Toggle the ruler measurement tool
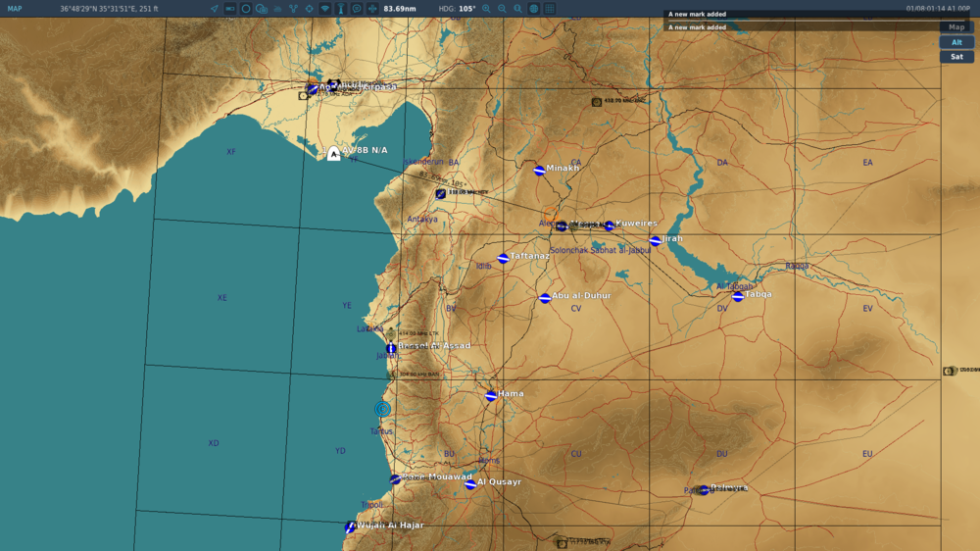Viewport: 980px width, 551px height. pyautogui.click(x=230, y=9)
